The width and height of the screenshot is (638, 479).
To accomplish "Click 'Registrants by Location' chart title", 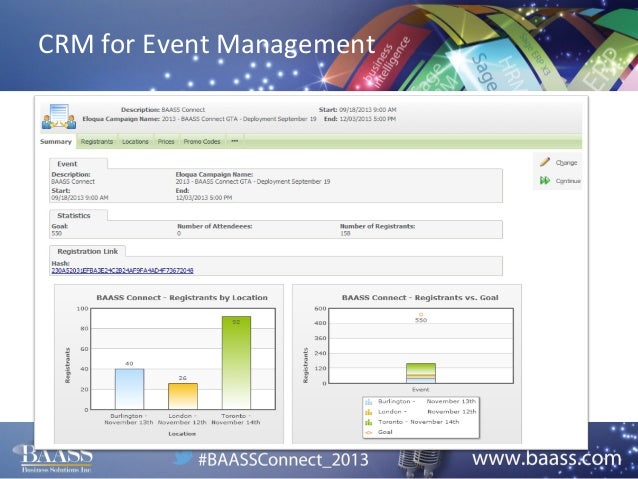I will coord(182,297).
